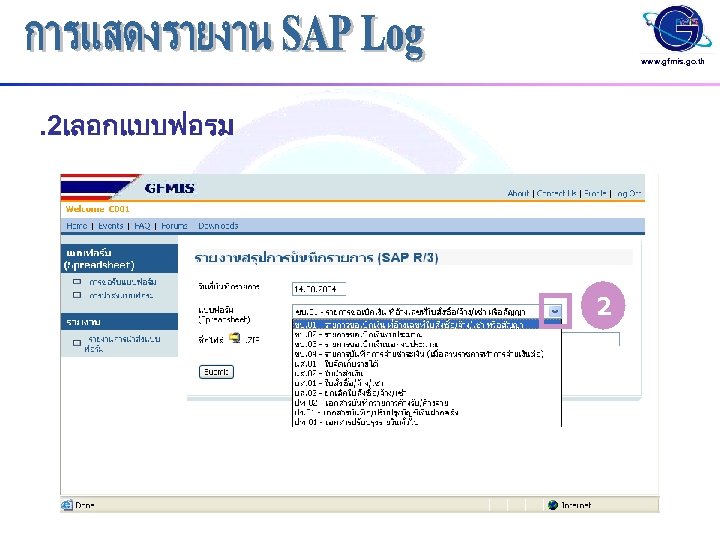Screen dimensions: 720x540
Task: Click the Submit button
Action: [216, 371]
